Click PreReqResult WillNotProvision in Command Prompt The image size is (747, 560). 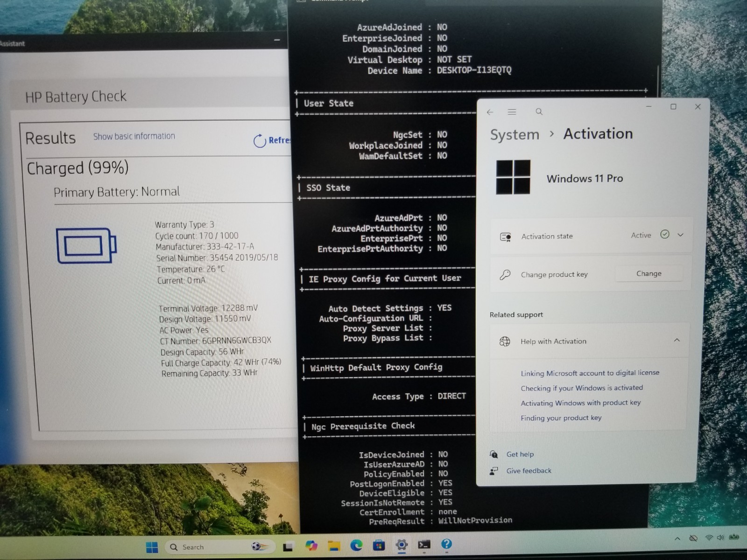point(440,521)
